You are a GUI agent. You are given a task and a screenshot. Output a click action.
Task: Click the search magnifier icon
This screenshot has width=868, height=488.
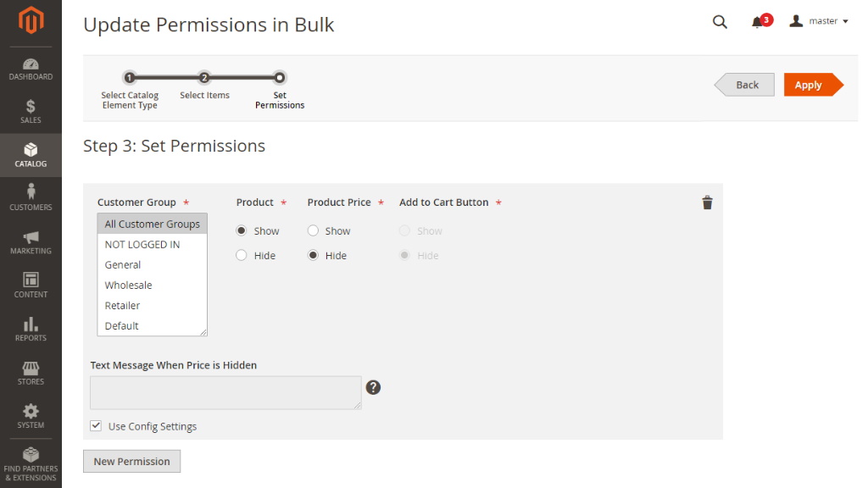[720, 21]
